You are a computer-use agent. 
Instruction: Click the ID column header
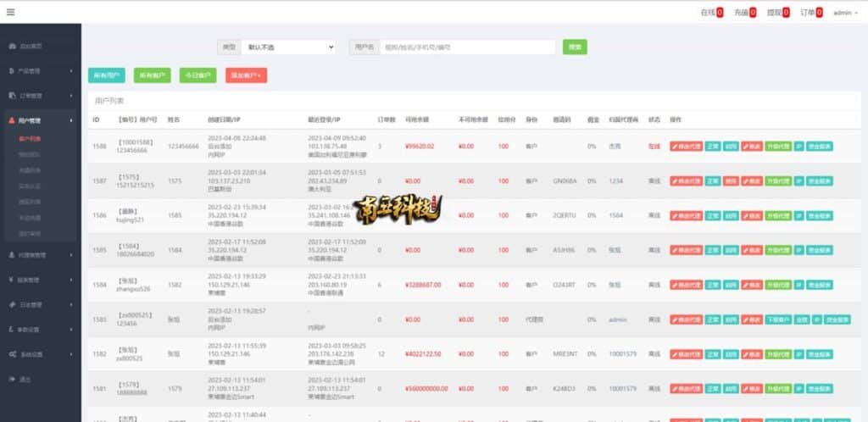(96, 119)
